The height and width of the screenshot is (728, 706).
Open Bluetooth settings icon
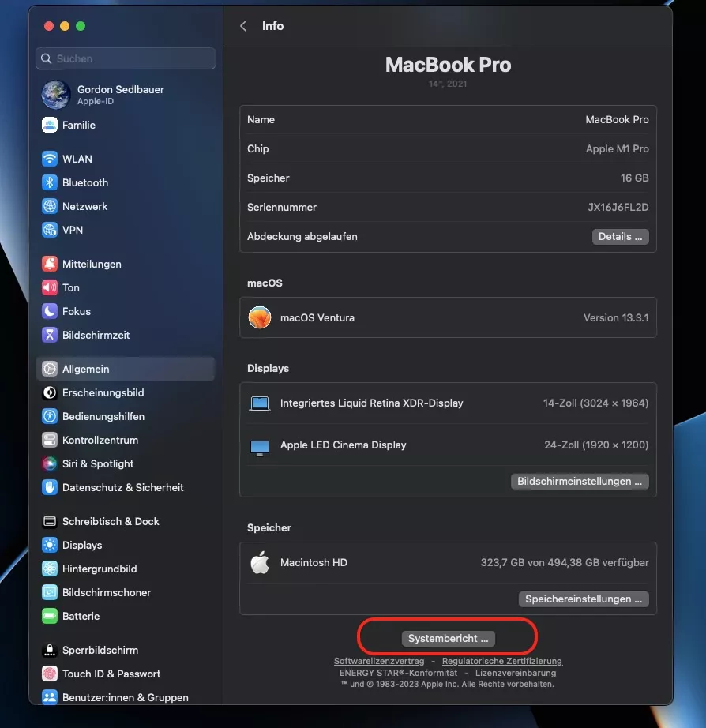pyautogui.click(x=50, y=182)
